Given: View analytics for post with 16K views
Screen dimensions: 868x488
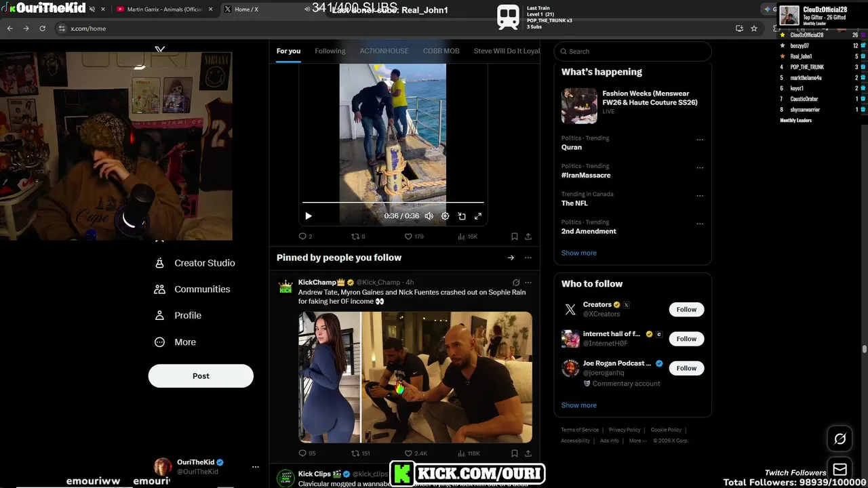Looking at the screenshot, I should 467,237.
